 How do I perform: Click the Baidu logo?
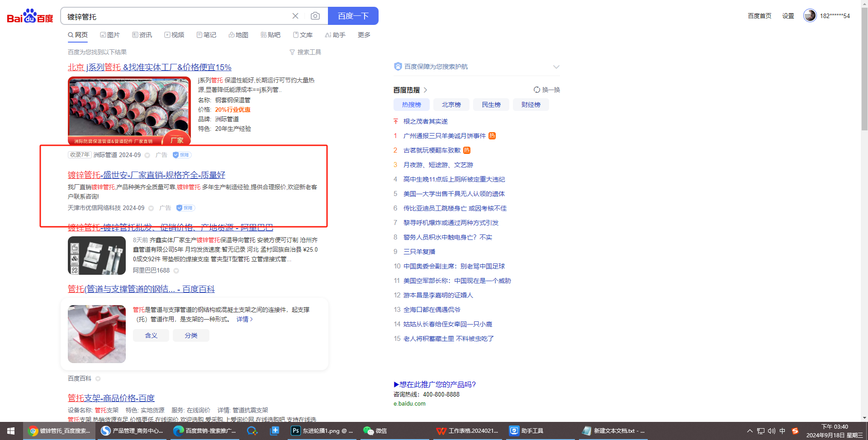pos(30,16)
